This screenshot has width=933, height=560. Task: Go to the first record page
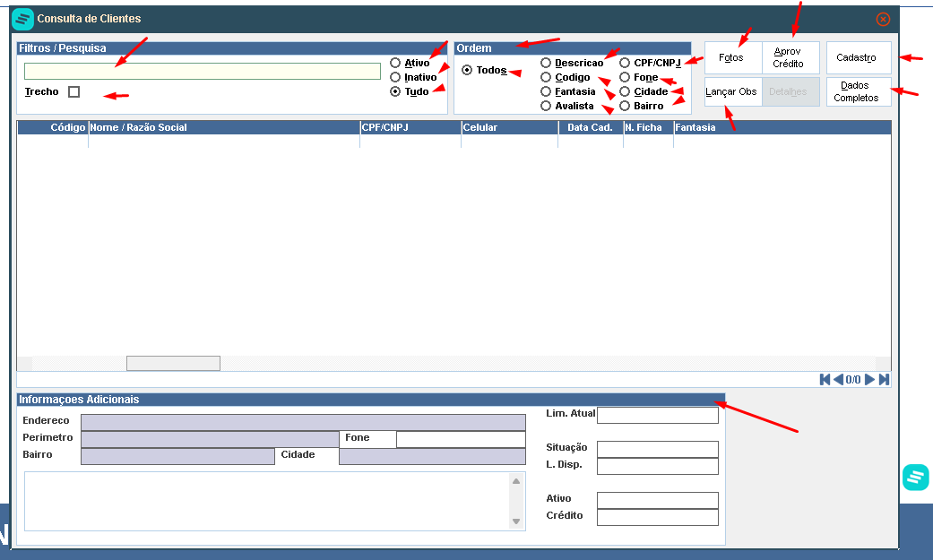(x=825, y=380)
